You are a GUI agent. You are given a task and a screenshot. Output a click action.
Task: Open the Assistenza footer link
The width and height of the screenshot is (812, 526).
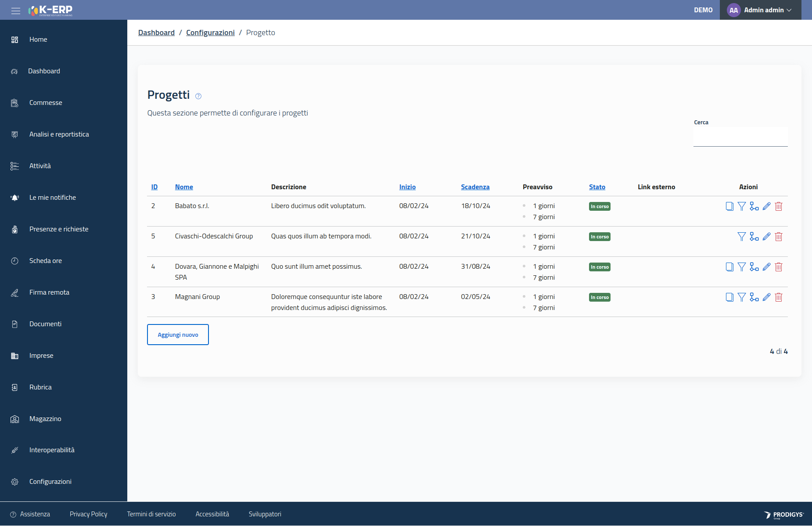coord(35,514)
